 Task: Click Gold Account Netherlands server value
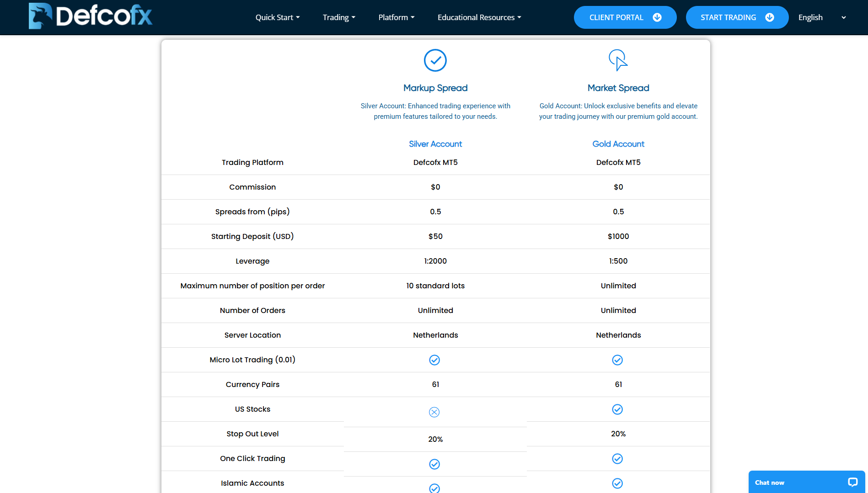[x=618, y=335]
